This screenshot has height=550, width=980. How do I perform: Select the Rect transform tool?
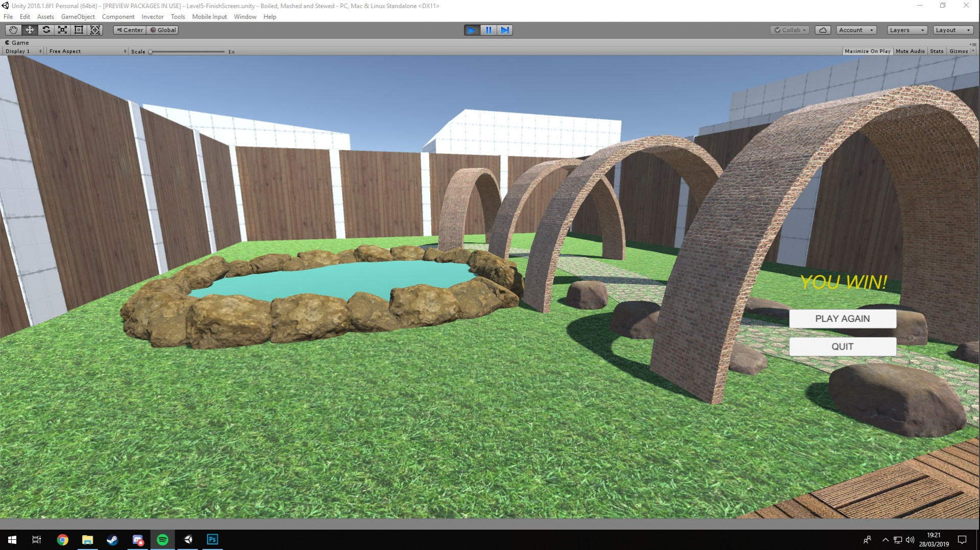79,30
